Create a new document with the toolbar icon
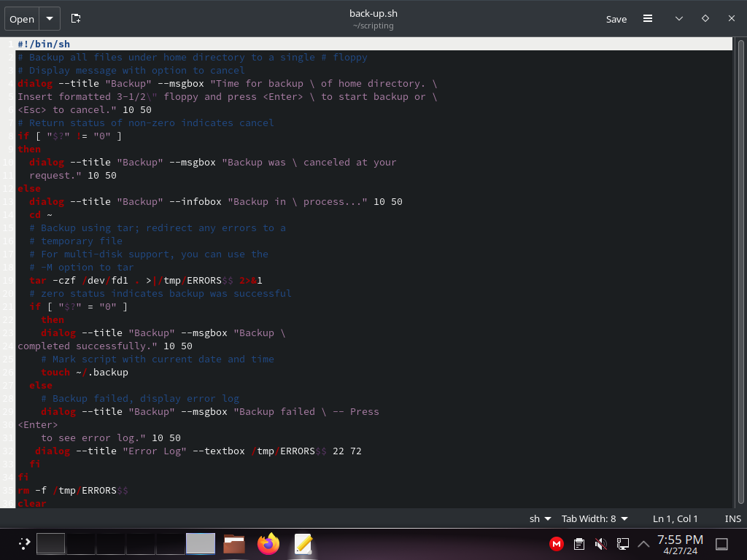The image size is (747, 560). (x=76, y=18)
